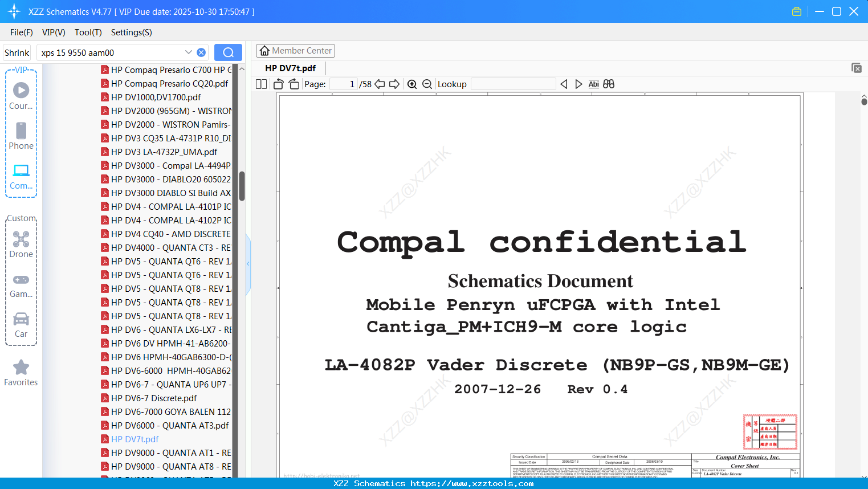Toggle the Abi text match option

tap(593, 84)
